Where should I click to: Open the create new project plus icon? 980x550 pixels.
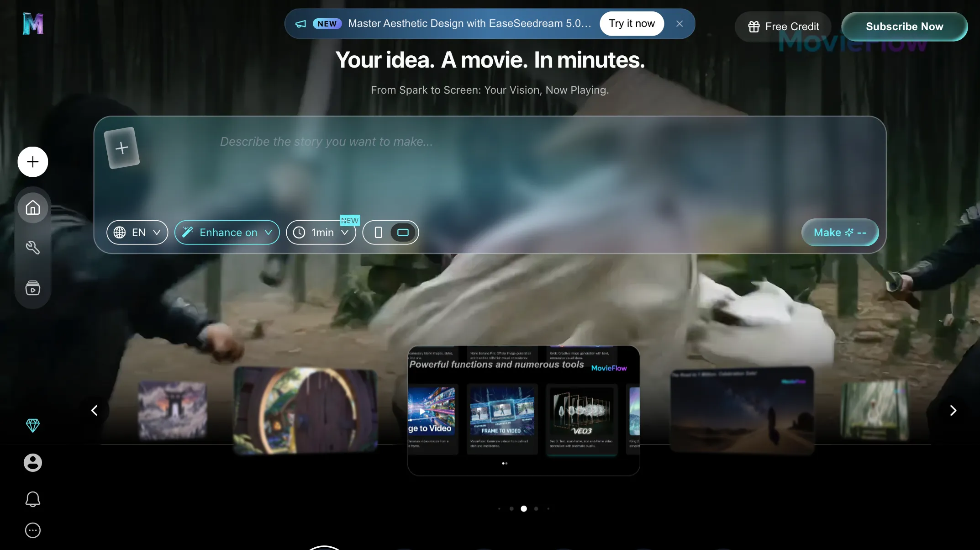click(x=32, y=161)
